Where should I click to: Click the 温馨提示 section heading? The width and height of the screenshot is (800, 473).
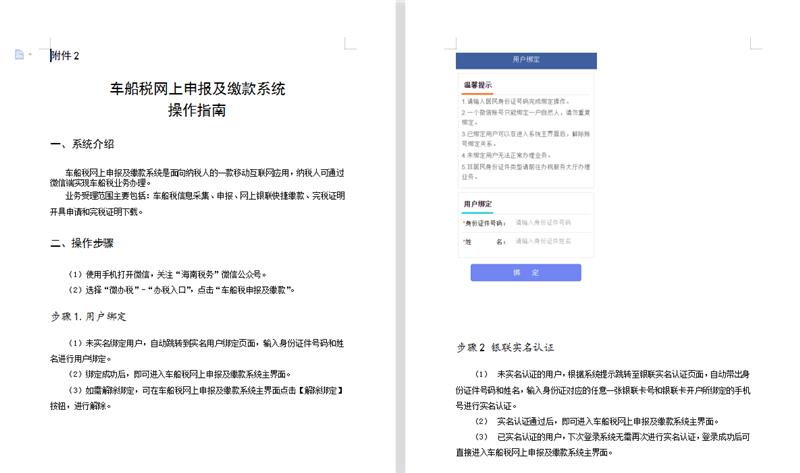477,85
